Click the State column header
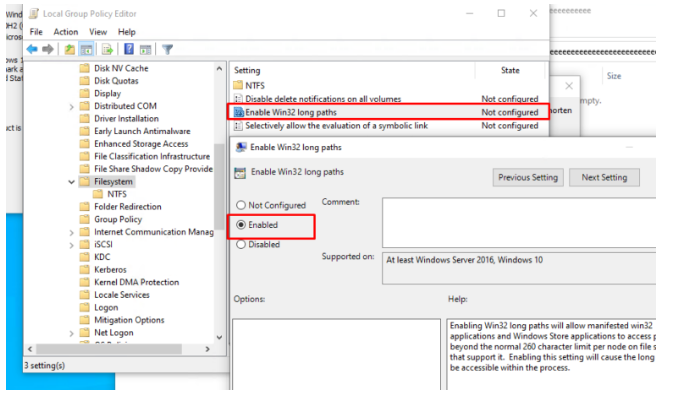694x402 pixels. 510,70
